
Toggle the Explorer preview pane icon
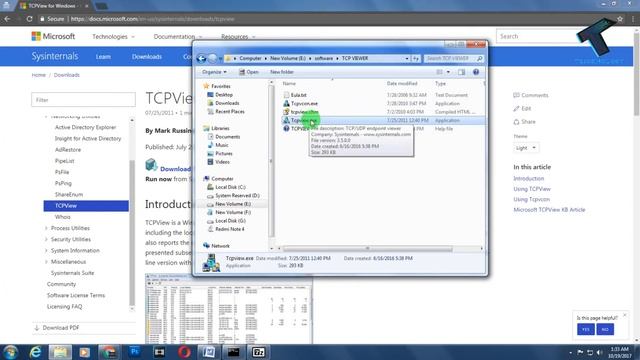pyautogui.click(x=461, y=72)
